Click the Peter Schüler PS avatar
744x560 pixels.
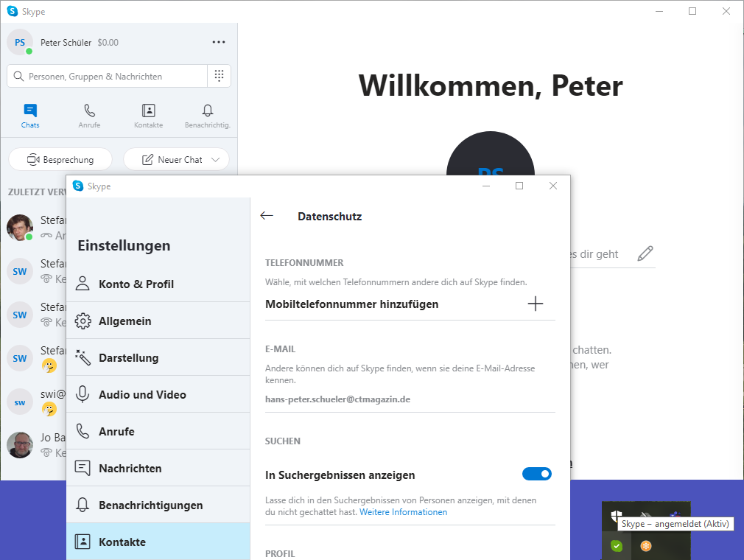(x=20, y=42)
